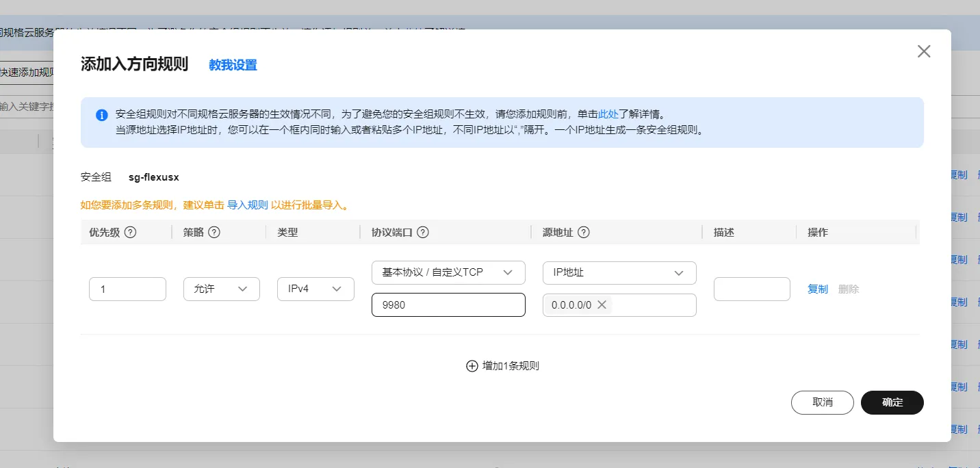
Task: Click the priority help question mark icon
Action: coord(130,232)
